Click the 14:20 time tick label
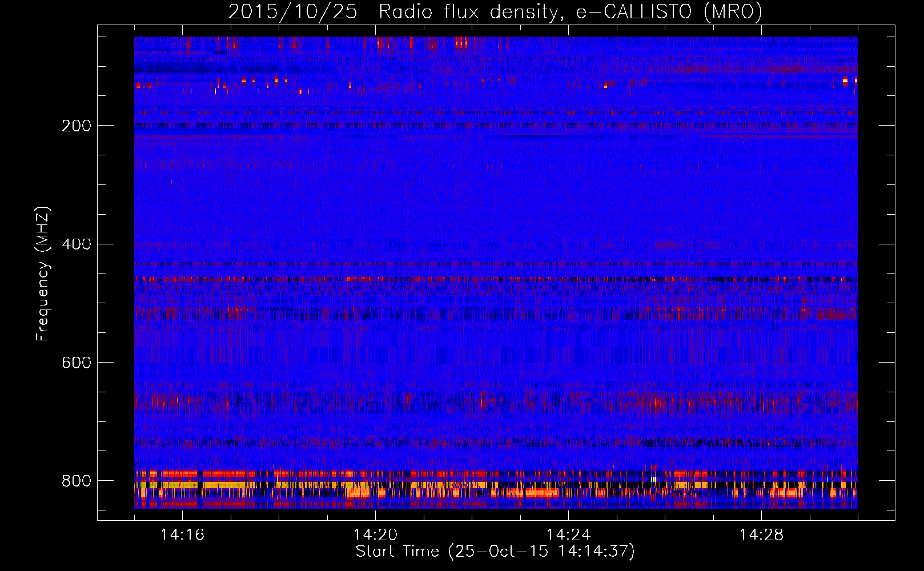The width and height of the screenshot is (924, 571). [375, 534]
